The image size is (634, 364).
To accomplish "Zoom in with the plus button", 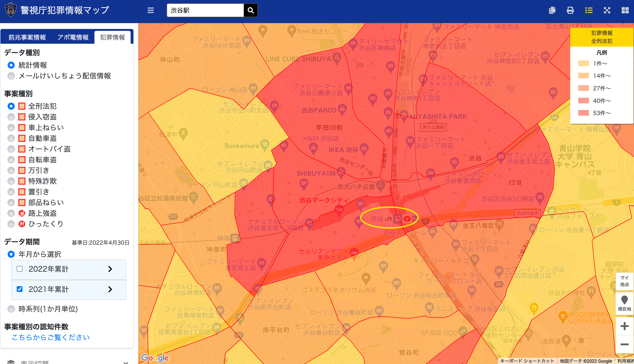I will pos(624,326).
